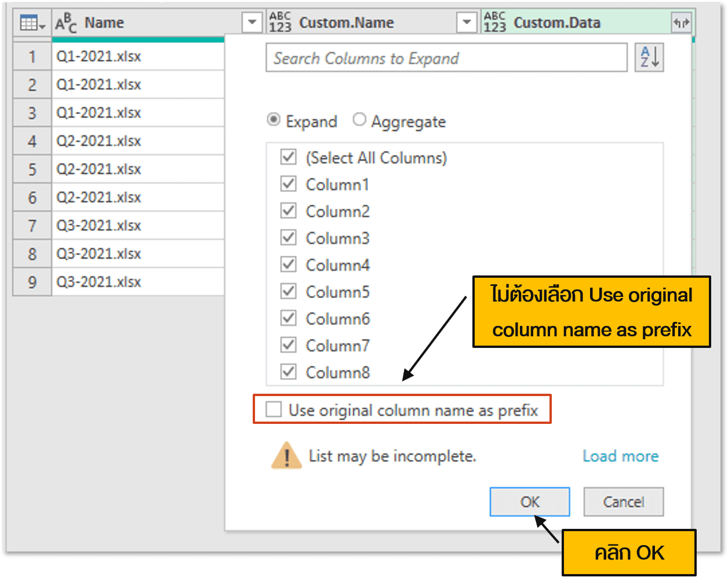Viewport: 728px width, 588px height.
Task: Click Cancel to dismiss the dialog
Action: coord(623,502)
